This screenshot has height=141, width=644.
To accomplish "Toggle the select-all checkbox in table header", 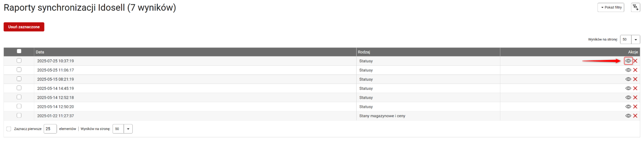I will (19, 51).
